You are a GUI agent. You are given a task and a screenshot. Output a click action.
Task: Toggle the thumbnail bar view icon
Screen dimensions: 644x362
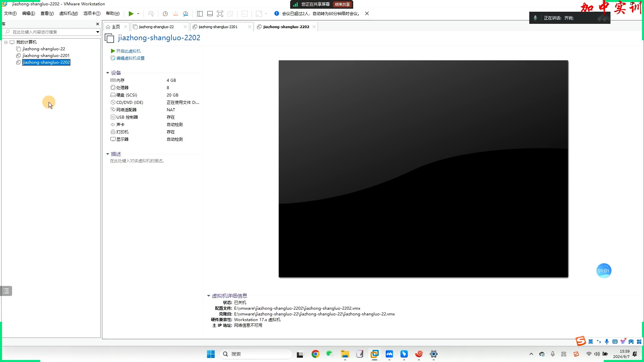[210, 14]
